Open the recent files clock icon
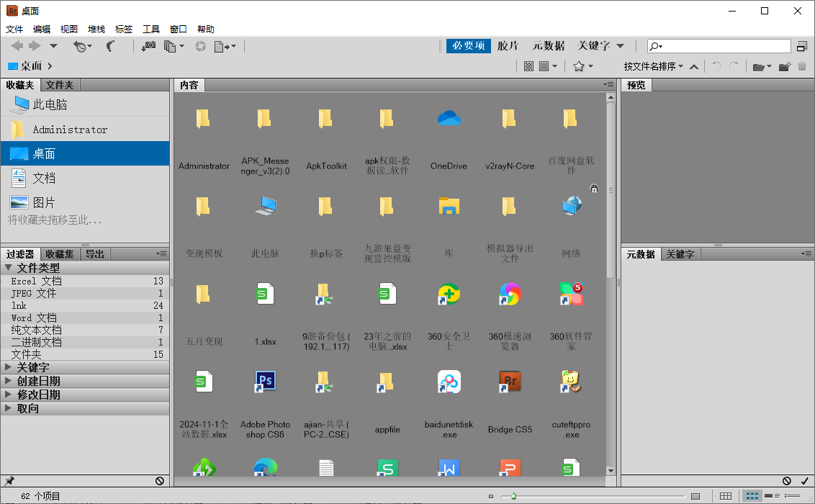Screen dimensions: 815x504 click(x=81, y=46)
